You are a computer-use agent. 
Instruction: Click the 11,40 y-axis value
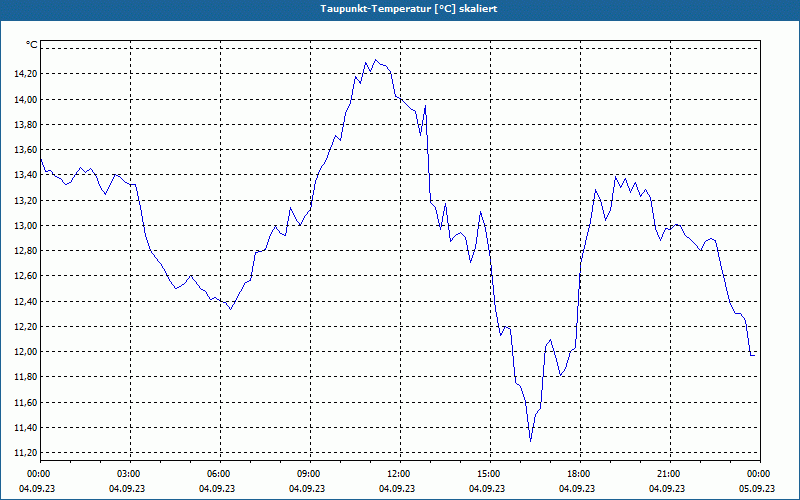coord(26,428)
